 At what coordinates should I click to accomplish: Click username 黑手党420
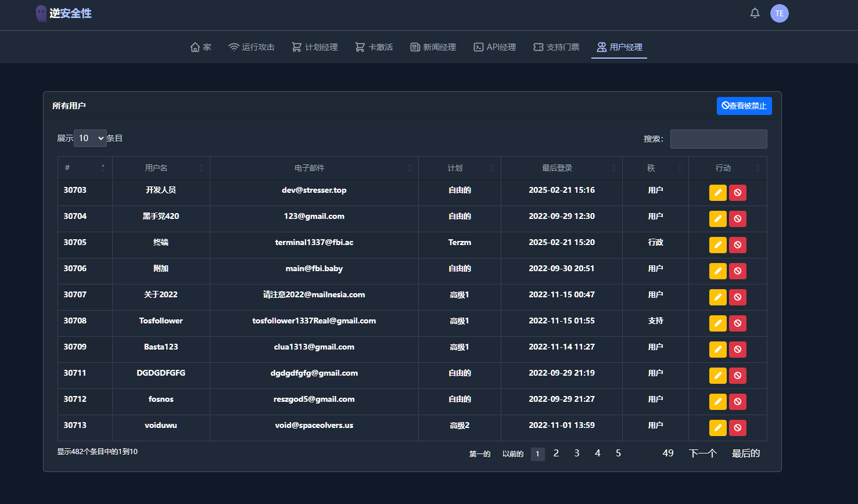click(x=161, y=216)
